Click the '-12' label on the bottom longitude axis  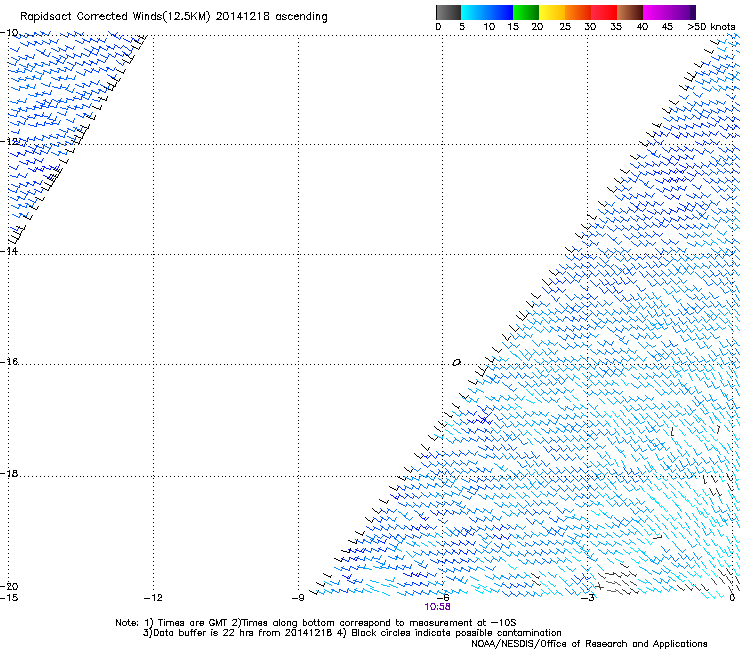153,598
